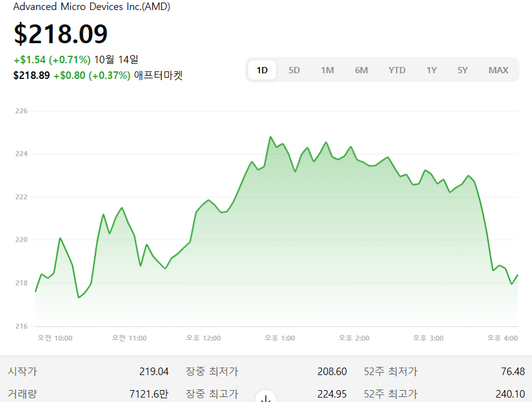
Task: Select the MAX range tab
Action: coord(498,70)
